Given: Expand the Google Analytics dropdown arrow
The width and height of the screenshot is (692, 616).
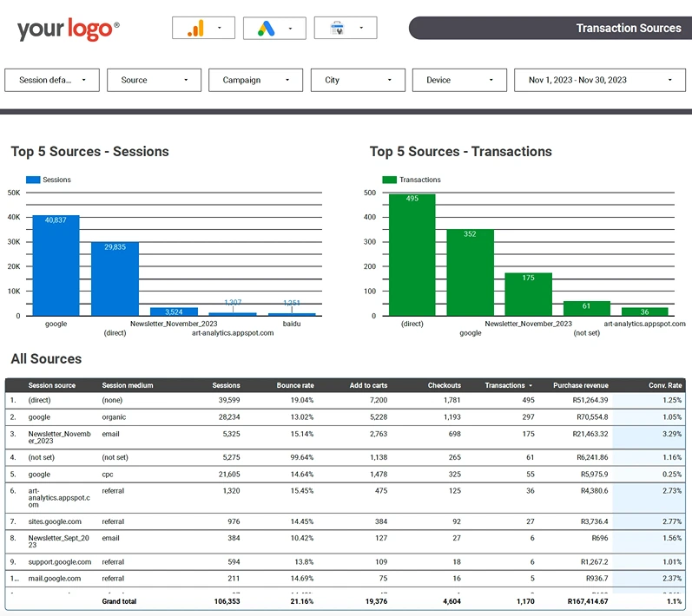Looking at the screenshot, I should [x=220, y=29].
